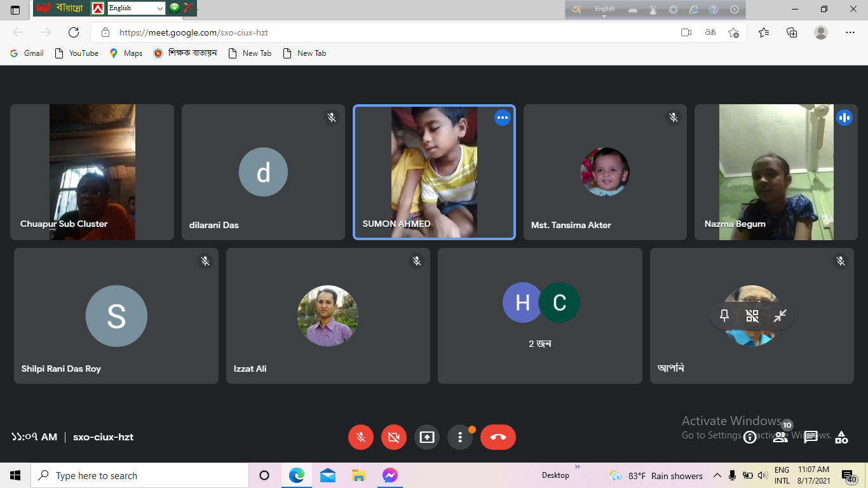Viewport: 868px width, 488px height.
Task: Open the Rain showers weather widget
Action: [x=656, y=475]
